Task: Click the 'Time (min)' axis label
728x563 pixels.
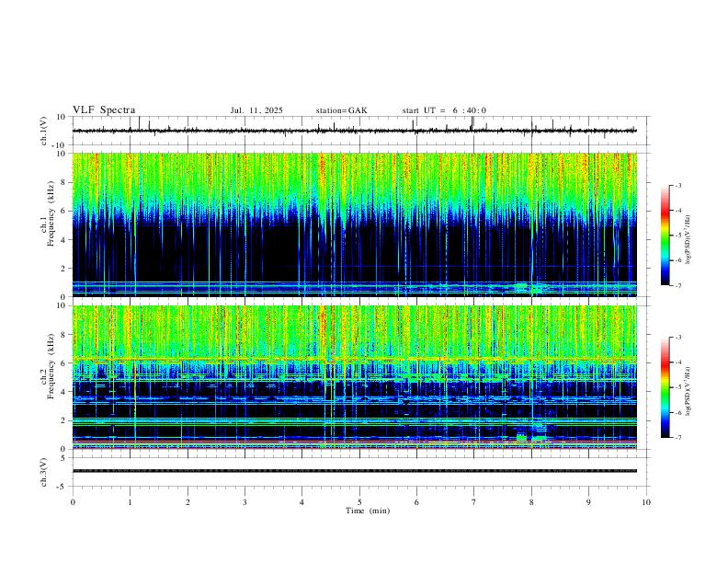Action: coord(368,511)
